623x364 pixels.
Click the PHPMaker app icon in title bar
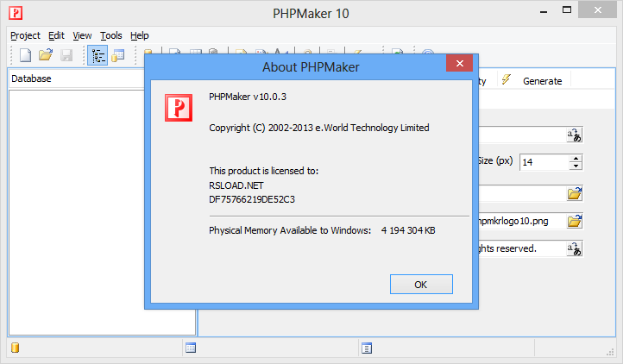[x=16, y=13]
